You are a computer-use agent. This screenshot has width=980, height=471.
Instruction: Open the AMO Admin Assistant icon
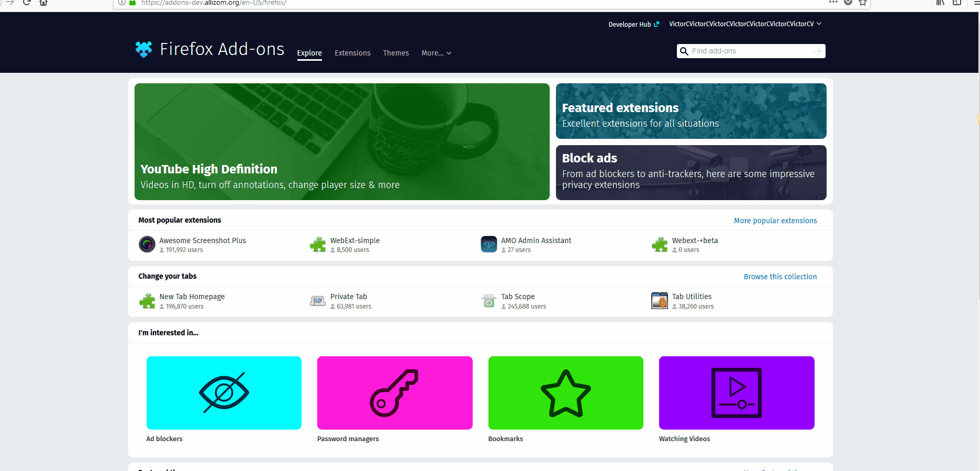click(x=489, y=244)
